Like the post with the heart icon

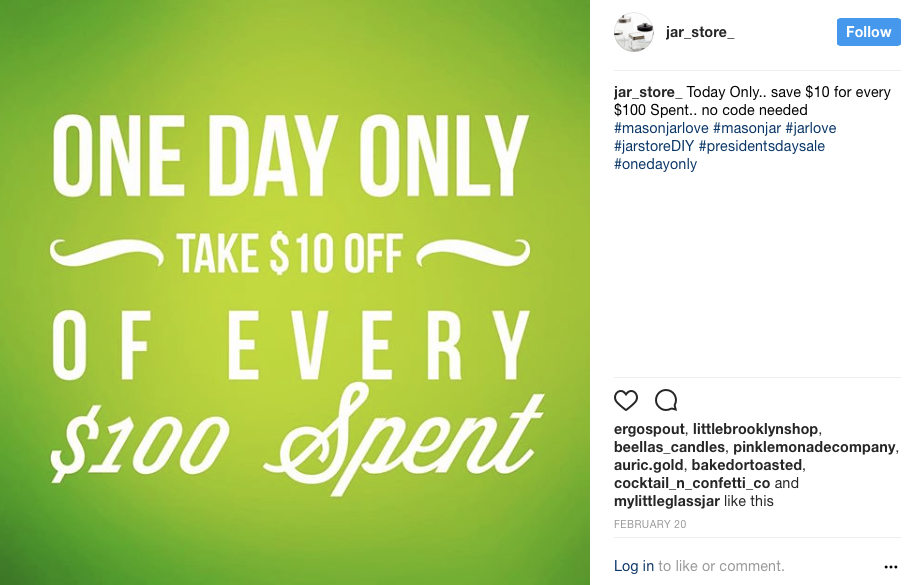(x=626, y=401)
